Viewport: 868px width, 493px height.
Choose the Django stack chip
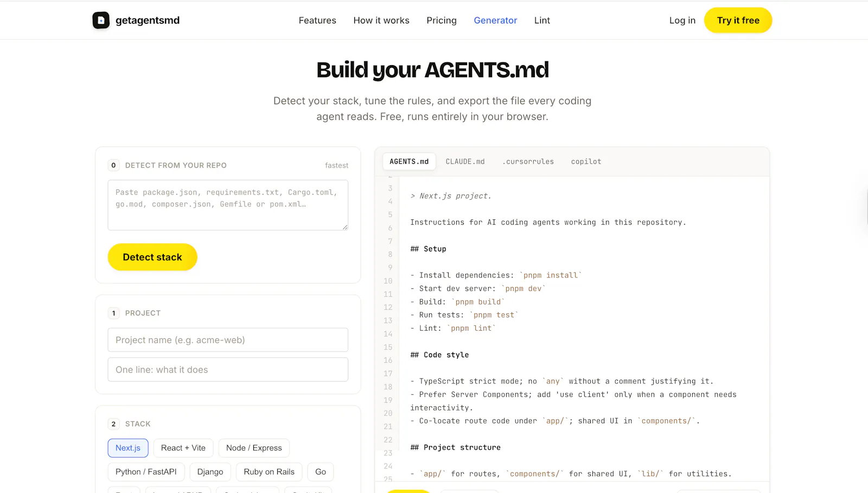point(210,472)
